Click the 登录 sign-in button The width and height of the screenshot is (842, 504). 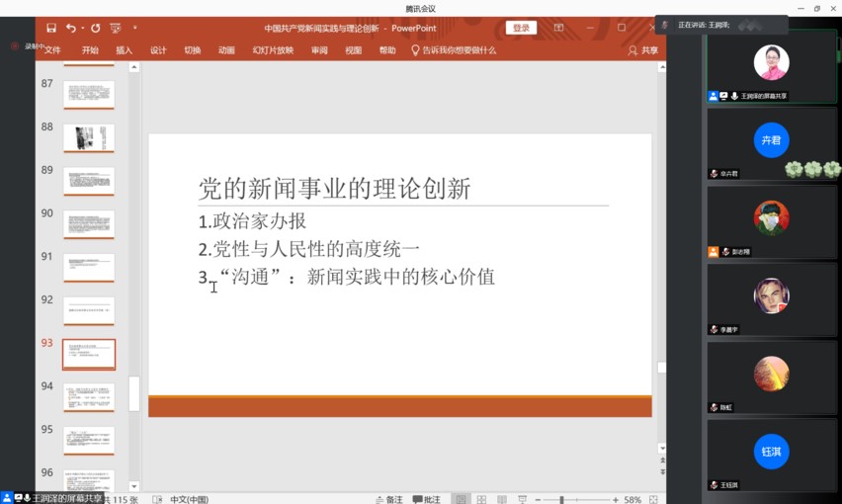click(x=521, y=29)
